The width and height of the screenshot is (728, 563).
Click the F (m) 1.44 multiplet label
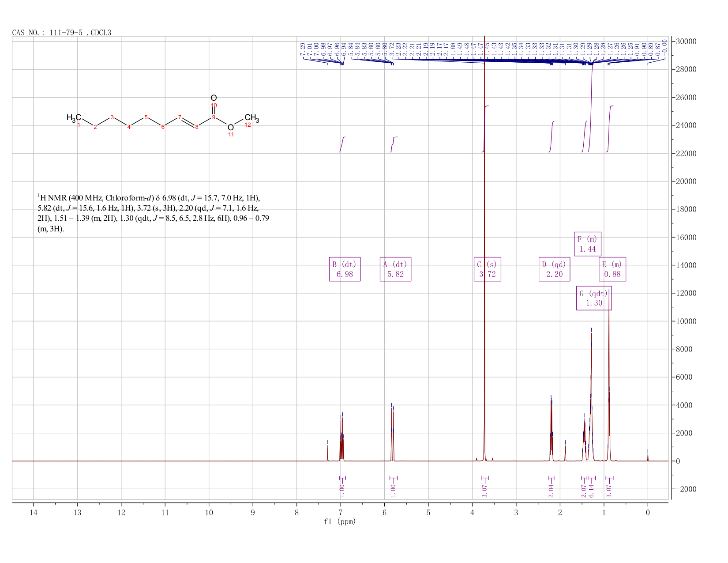click(x=587, y=244)
